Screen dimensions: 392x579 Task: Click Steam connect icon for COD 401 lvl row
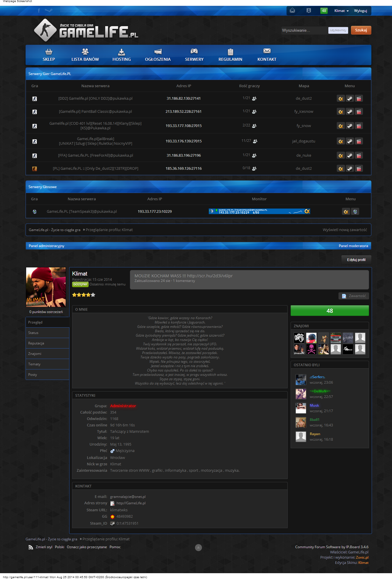coord(350,126)
